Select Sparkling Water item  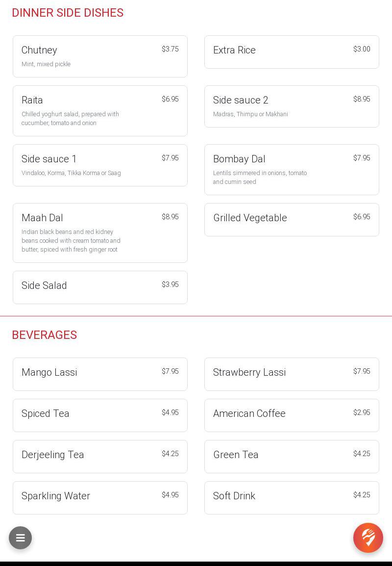(100, 498)
